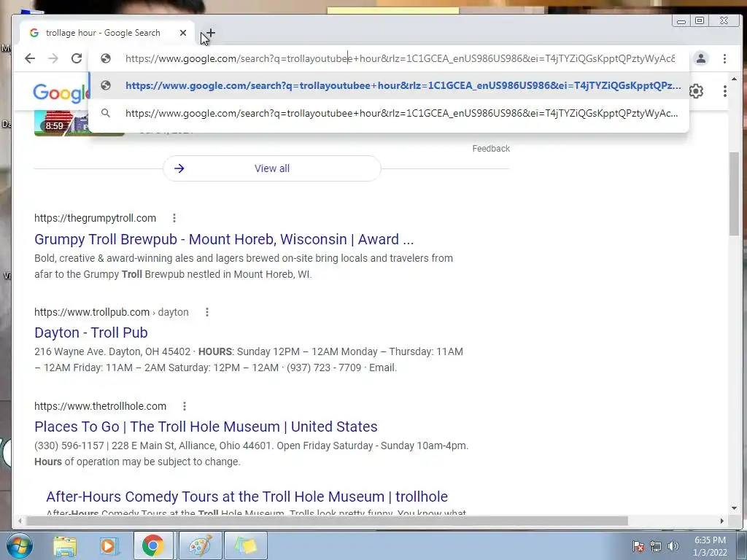Click the volume speaker tray icon

673,546
